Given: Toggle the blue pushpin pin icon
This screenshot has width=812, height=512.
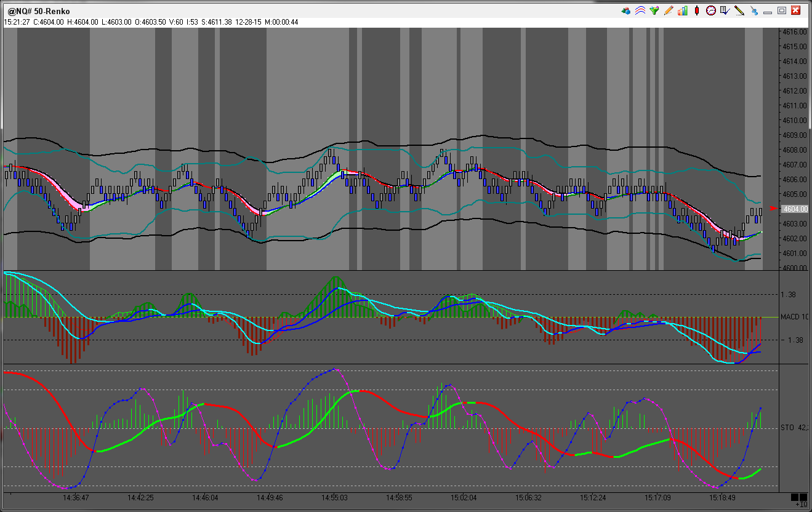Looking at the screenshot, I should coord(754,10).
